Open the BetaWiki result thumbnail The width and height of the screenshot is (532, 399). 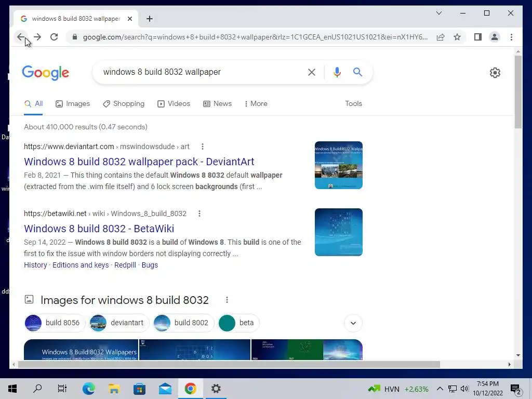point(338,232)
